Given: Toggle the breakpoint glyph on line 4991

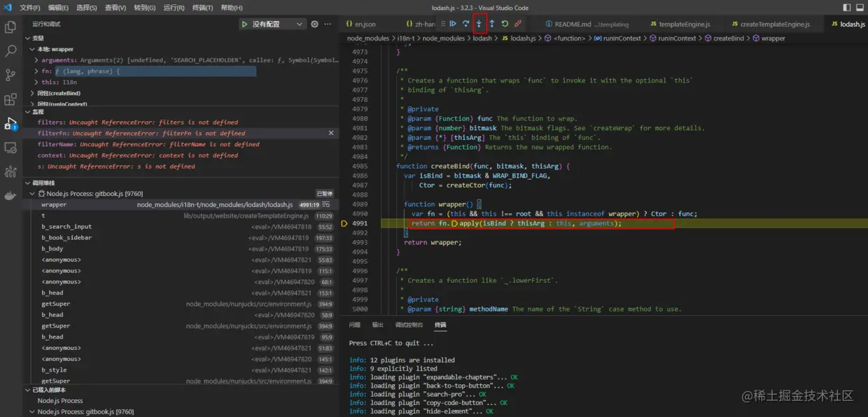Looking at the screenshot, I should point(344,224).
